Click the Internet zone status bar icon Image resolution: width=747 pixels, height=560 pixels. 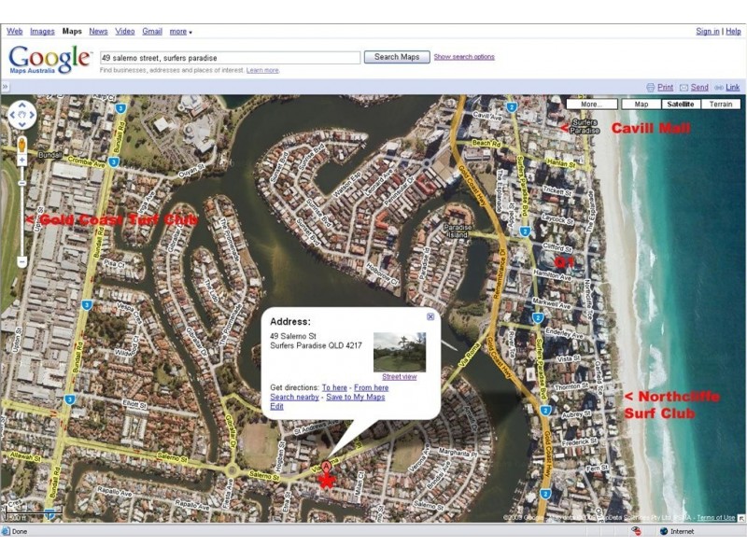[x=664, y=531]
